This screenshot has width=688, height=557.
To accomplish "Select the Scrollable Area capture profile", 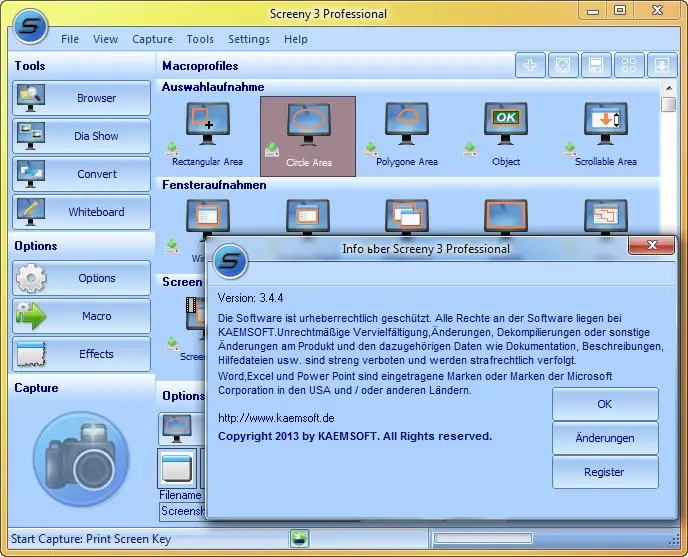I will coord(606,135).
